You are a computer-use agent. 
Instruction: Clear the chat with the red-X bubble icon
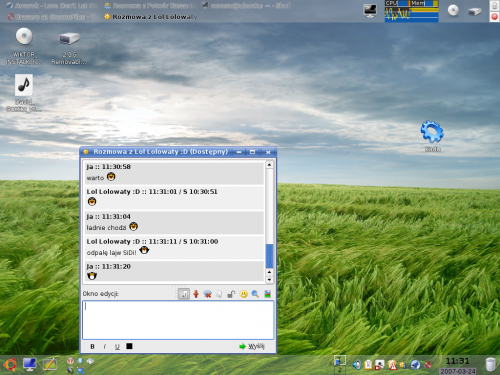(x=207, y=294)
